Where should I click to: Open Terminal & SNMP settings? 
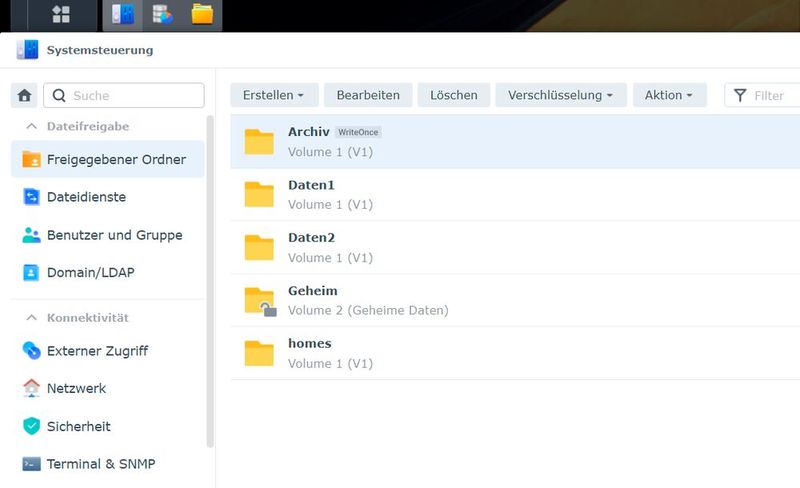click(x=108, y=463)
